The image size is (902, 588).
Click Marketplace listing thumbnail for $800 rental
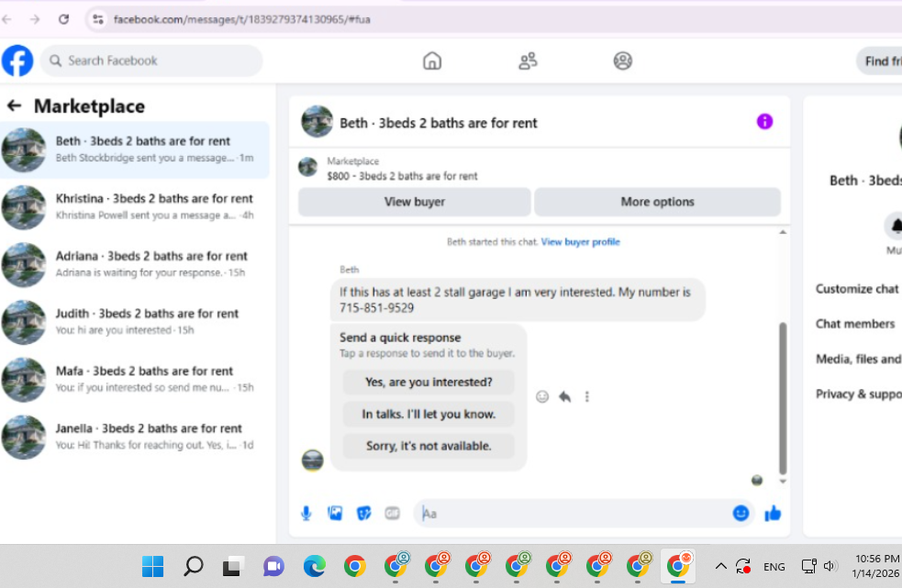tap(307, 168)
